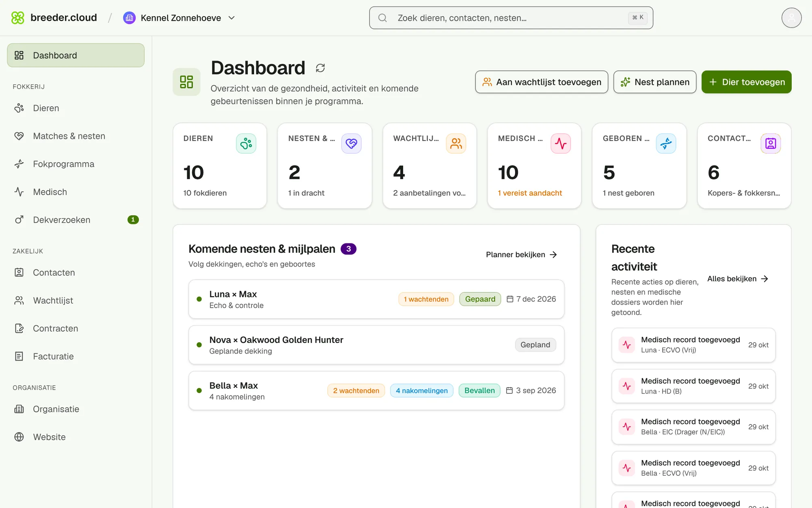Click the '1 wachtenden' badge for Luna × Max
Screen dimensions: 812x508
[x=426, y=299]
